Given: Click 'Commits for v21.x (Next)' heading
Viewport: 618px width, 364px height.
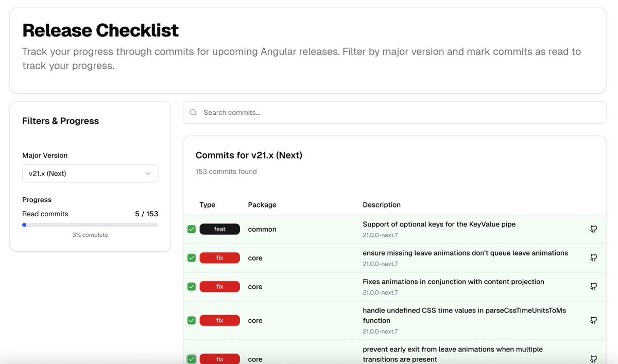Looking at the screenshot, I should point(249,155).
